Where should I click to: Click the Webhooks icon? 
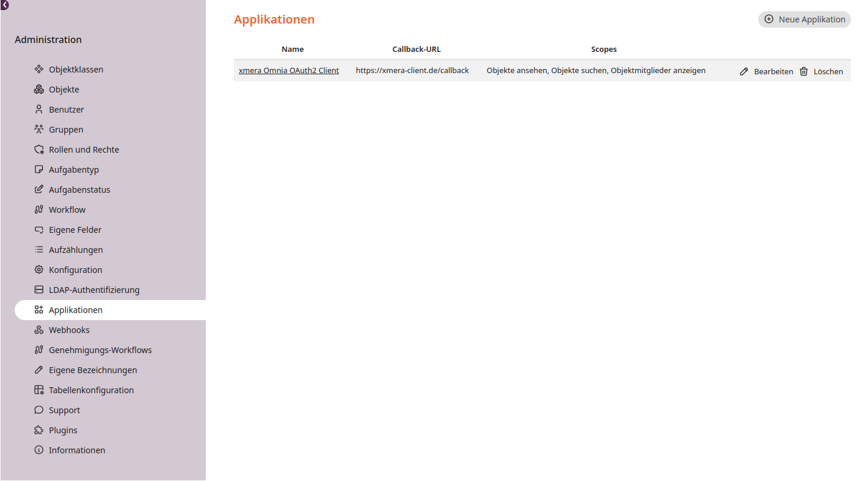tap(39, 330)
